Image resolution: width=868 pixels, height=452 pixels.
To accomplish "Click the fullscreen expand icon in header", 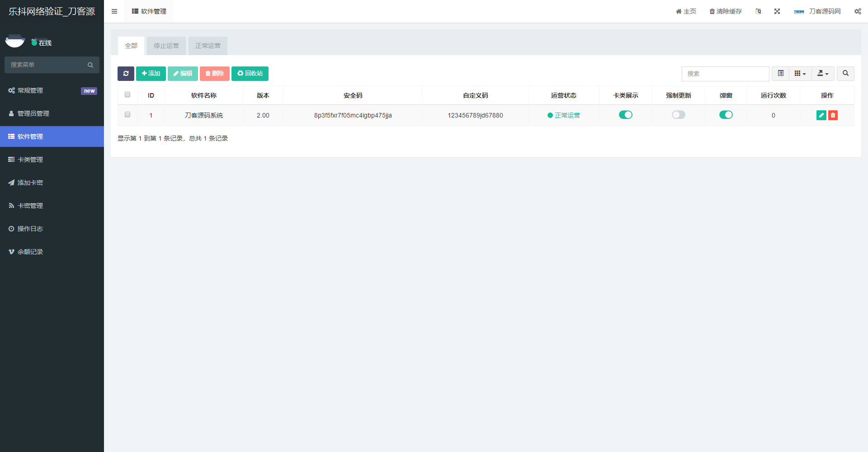I will pyautogui.click(x=777, y=11).
